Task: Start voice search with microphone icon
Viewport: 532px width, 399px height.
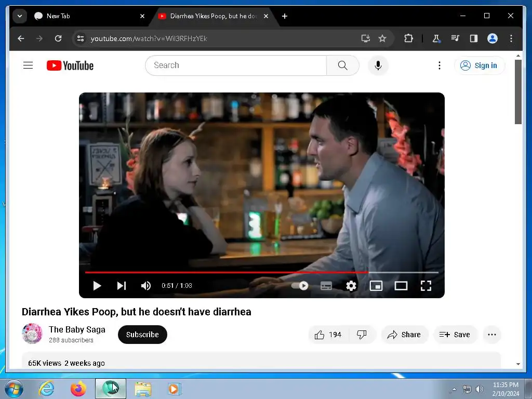Action: click(x=378, y=65)
